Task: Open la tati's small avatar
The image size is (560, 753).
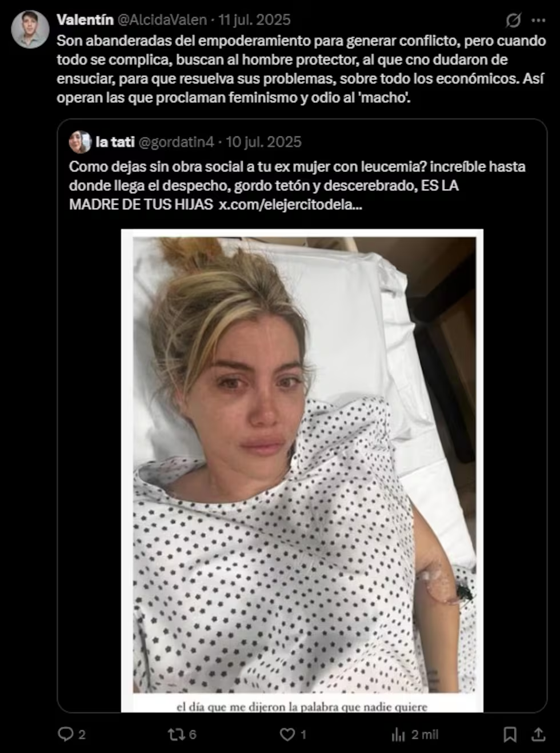Action: coord(80,142)
